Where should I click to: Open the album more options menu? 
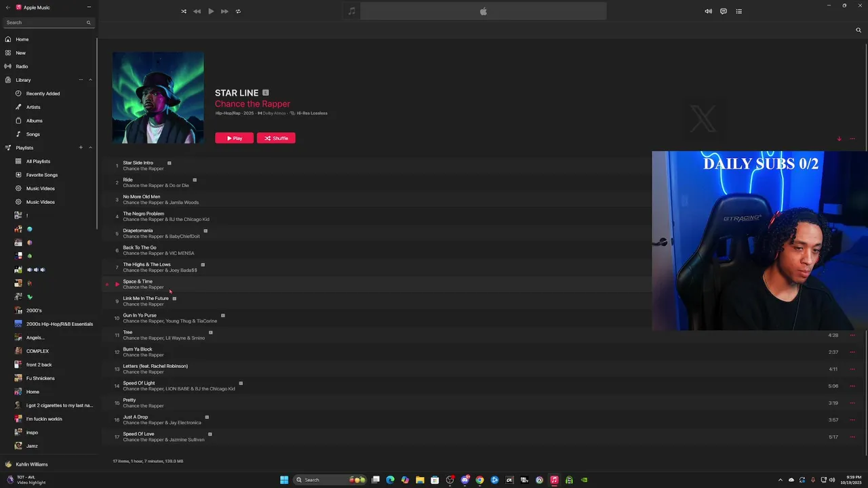point(852,139)
